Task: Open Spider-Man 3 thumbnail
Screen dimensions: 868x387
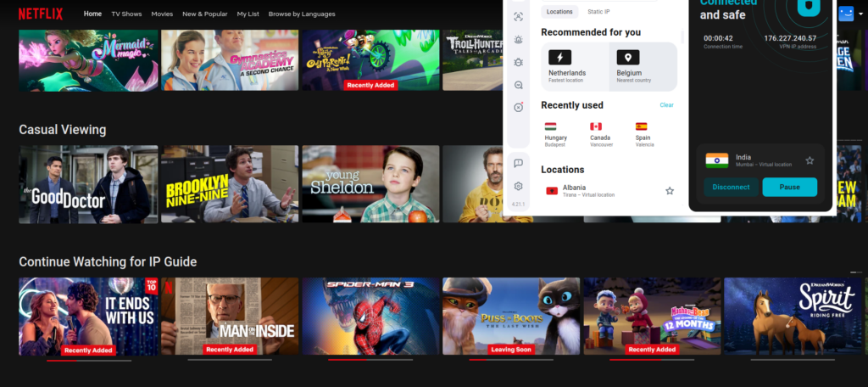Action: (371, 317)
